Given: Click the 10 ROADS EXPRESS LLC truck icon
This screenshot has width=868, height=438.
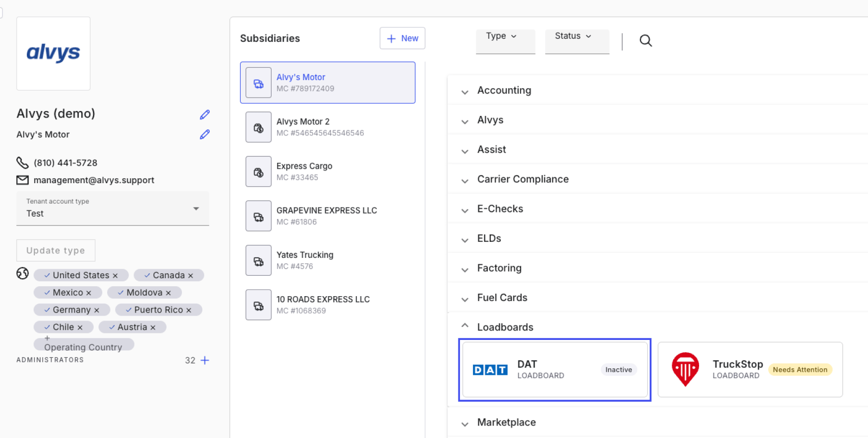Looking at the screenshot, I should coord(259,305).
